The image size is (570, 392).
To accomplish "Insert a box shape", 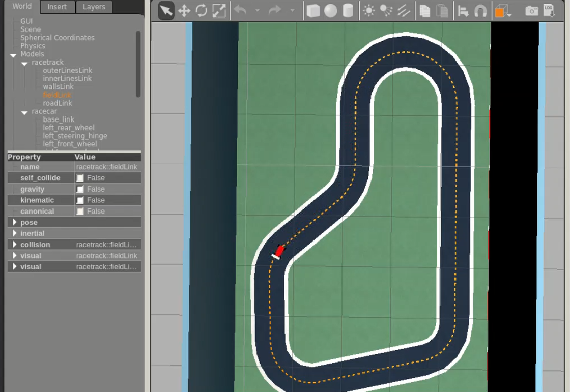I will pyautogui.click(x=313, y=11).
